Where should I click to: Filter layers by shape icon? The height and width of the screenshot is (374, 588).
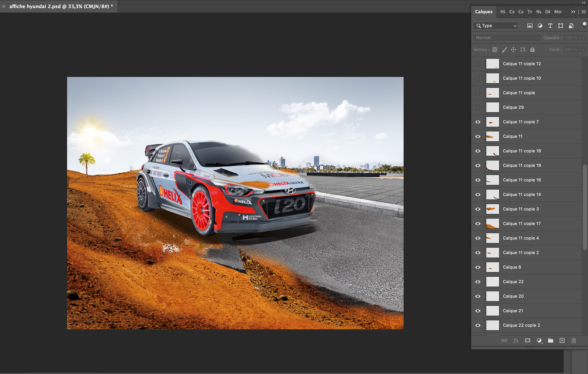(560, 26)
